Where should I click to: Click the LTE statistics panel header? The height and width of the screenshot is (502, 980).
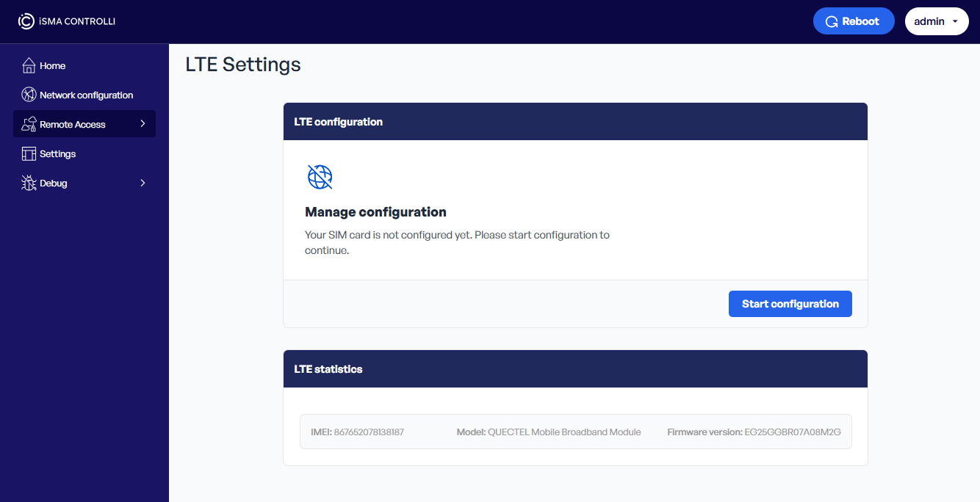click(x=575, y=369)
